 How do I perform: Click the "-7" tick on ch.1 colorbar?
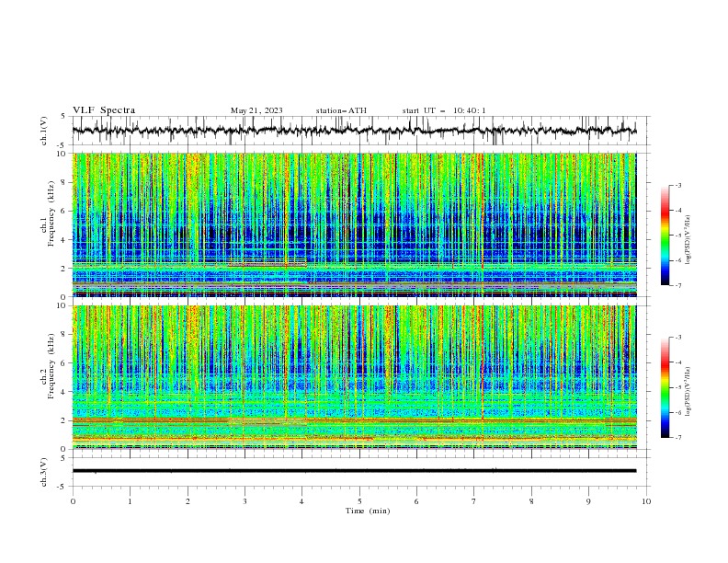677,285
